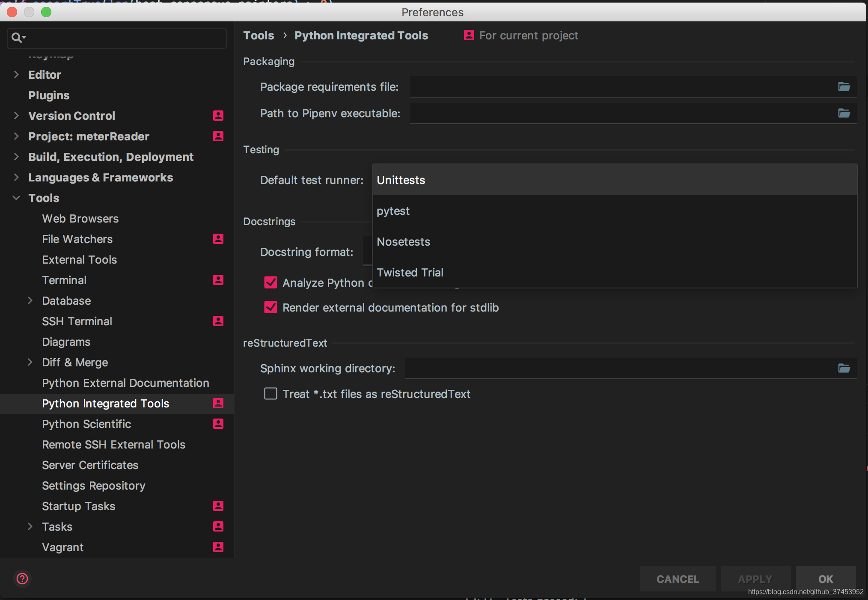Choose Twisted Trial from runner list
Viewport: 868px width, 600px height.
[x=410, y=273]
